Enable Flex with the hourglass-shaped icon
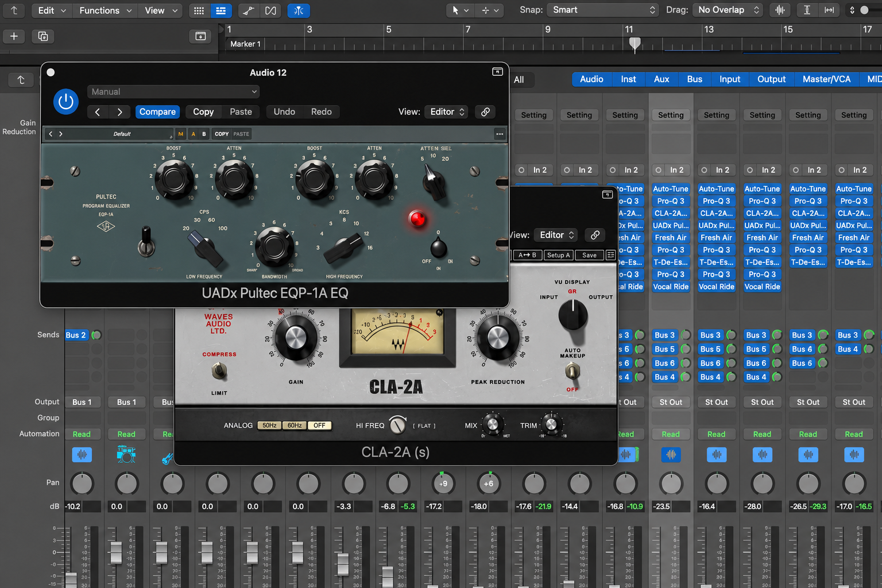882x588 pixels. coord(270,10)
